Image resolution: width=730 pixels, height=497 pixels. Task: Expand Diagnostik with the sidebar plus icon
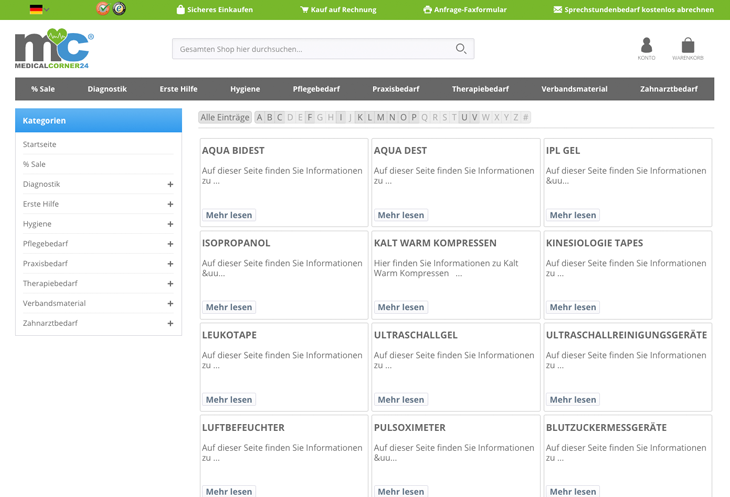(x=170, y=184)
